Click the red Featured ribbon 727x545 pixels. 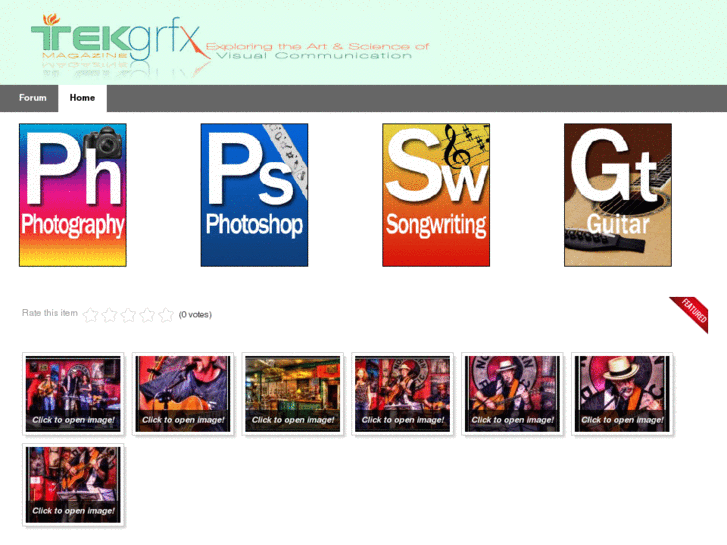[693, 312]
